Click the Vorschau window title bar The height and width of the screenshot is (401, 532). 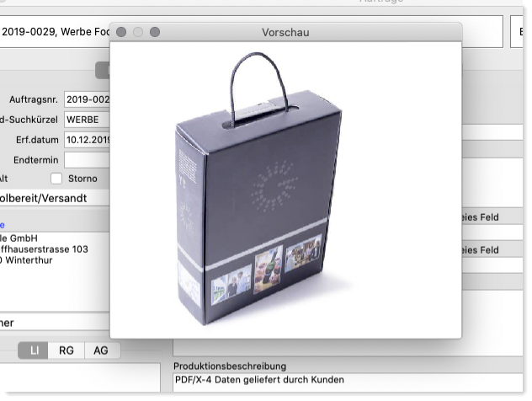tap(286, 32)
